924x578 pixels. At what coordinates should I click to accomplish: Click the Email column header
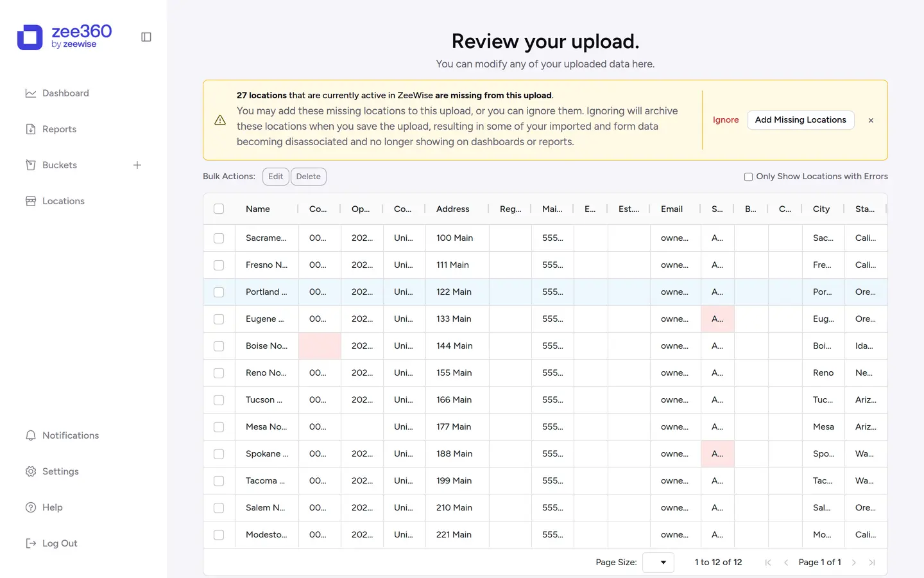(x=672, y=209)
